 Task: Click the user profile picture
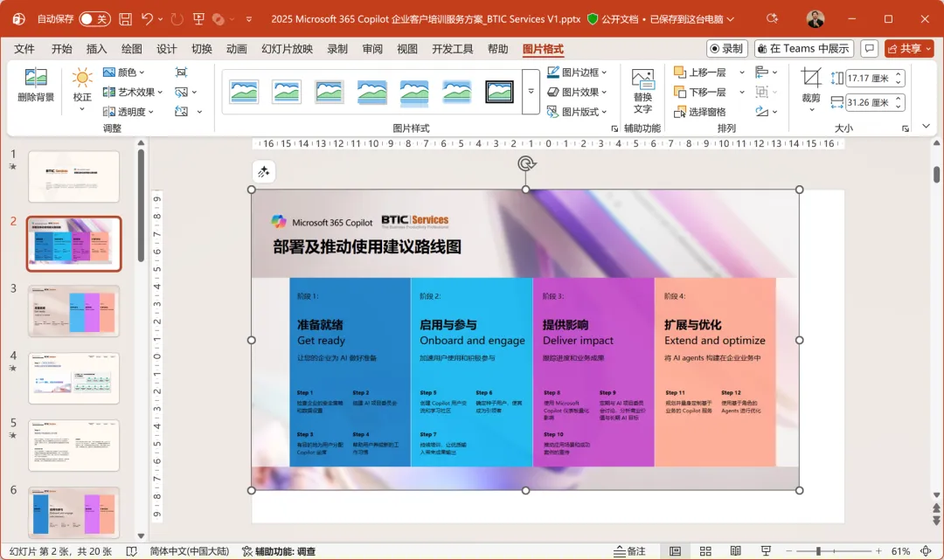point(816,19)
